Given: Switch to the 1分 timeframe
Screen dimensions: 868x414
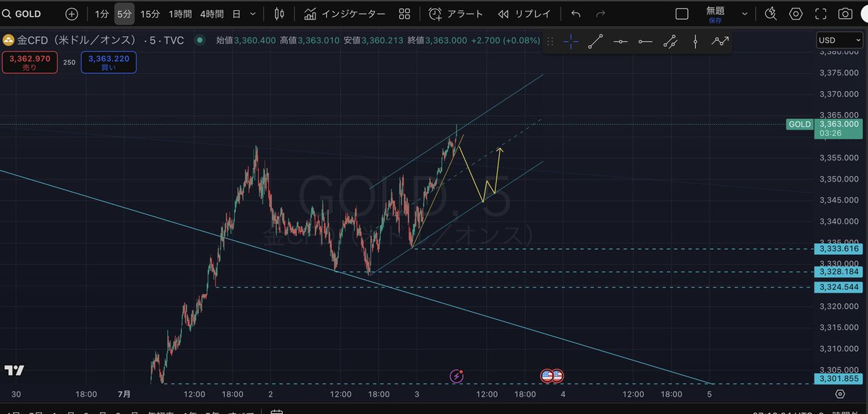Looking at the screenshot, I should (x=101, y=14).
